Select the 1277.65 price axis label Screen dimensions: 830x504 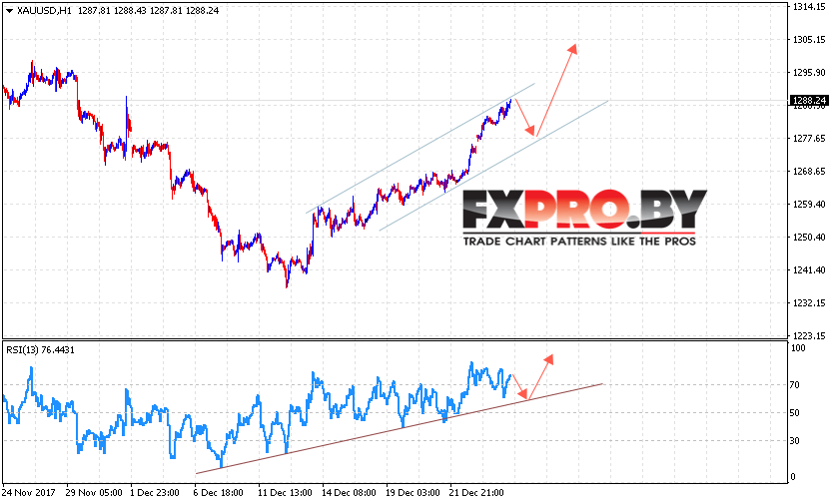809,138
